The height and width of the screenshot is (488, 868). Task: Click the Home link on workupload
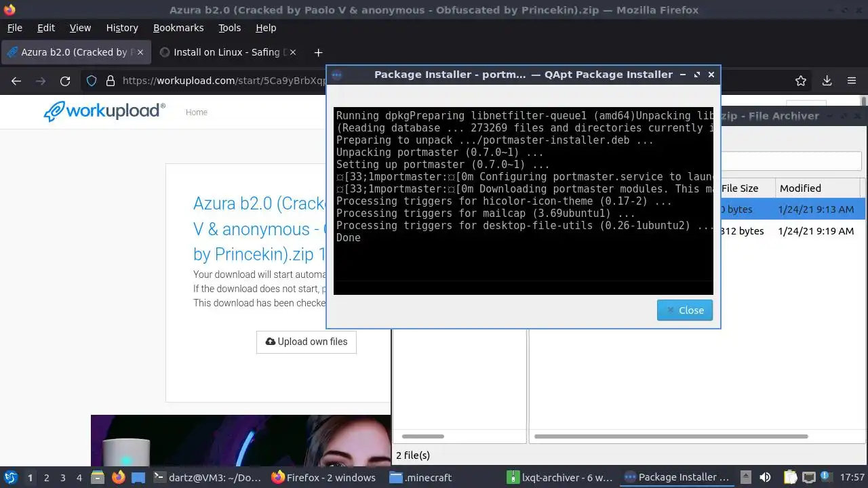(x=197, y=112)
